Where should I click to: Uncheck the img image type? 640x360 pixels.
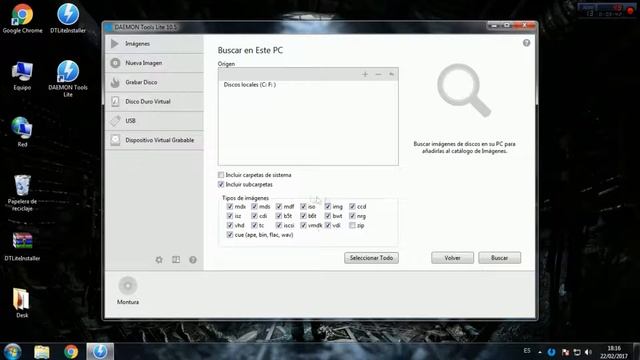pos(328,207)
